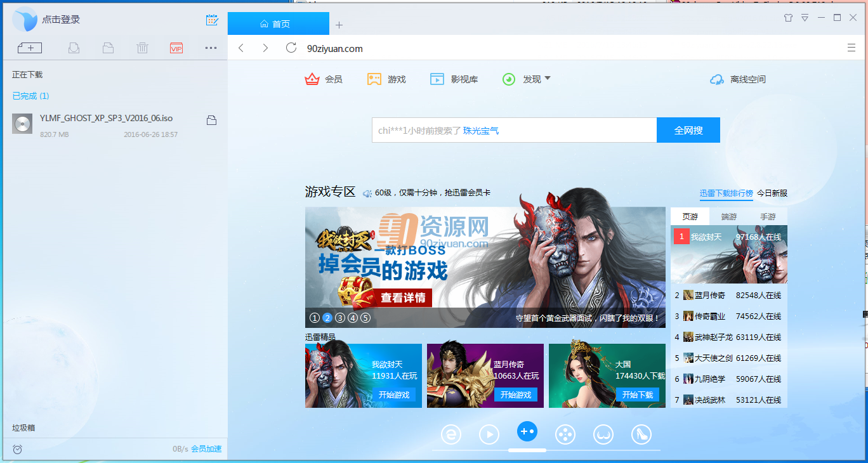Click 开始下载 under 大国 card

pyautogui.click(x=637, y=395)
